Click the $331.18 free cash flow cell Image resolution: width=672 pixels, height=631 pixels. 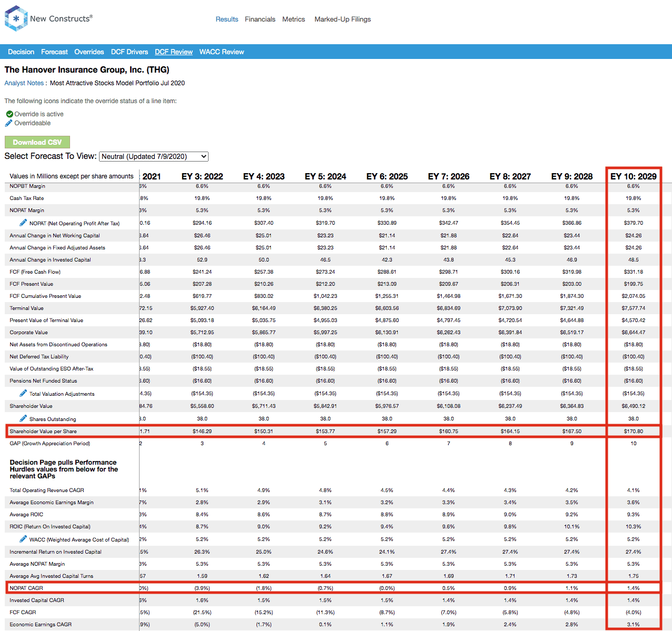[634, 272]
